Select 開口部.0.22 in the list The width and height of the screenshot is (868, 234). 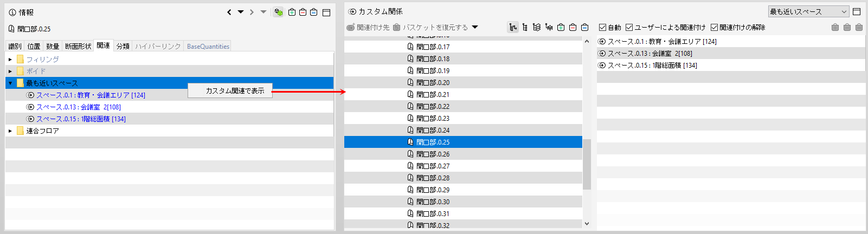(x=463, y=106)
